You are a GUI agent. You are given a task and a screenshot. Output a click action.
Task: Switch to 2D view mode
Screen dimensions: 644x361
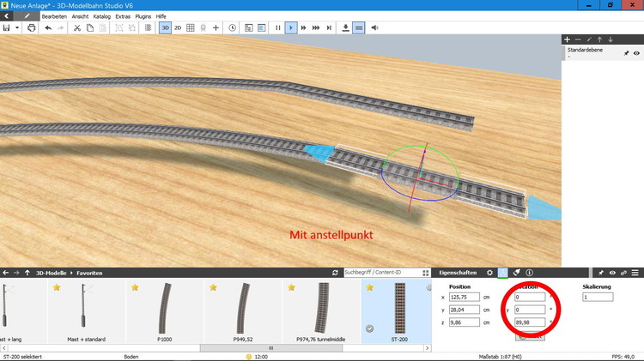click(x=178, y=27)
